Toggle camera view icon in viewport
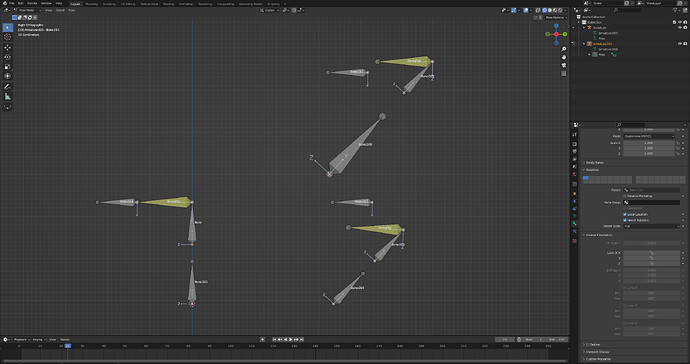 point(564,65)
